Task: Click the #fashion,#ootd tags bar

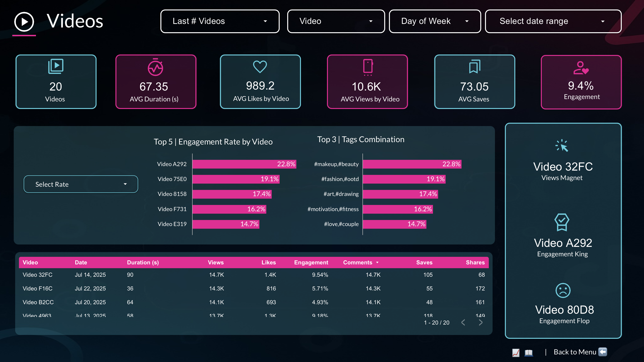Action: coord(404,179)
